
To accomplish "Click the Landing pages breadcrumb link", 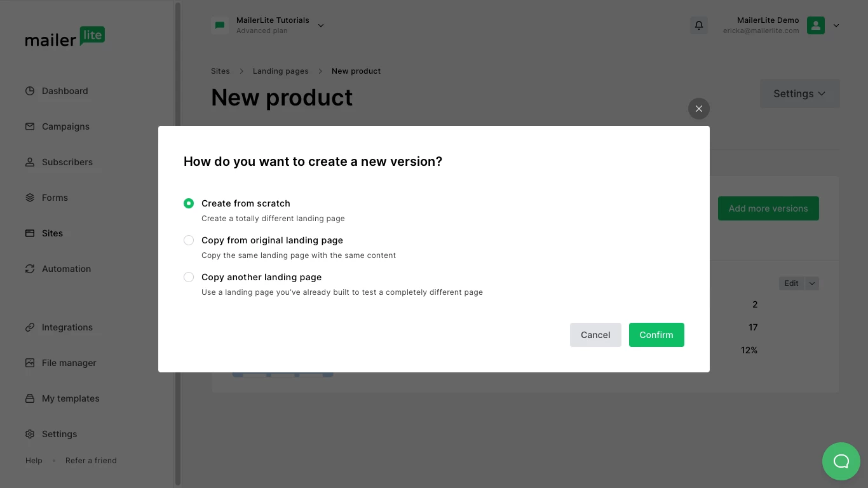I will coord(280,71).
